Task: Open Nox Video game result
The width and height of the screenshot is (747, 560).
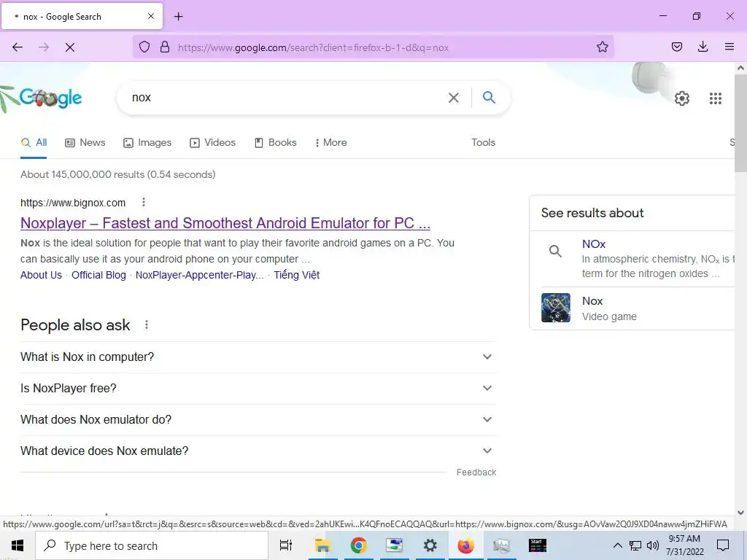Action: 592,301
